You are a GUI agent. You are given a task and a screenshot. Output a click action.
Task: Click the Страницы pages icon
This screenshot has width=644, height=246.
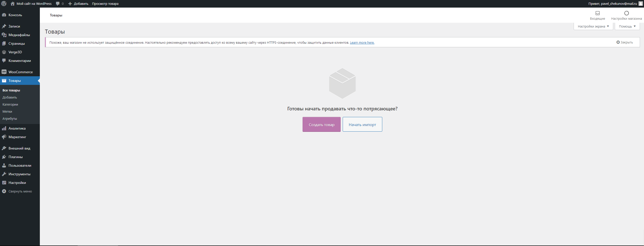(x=4, y=43)
